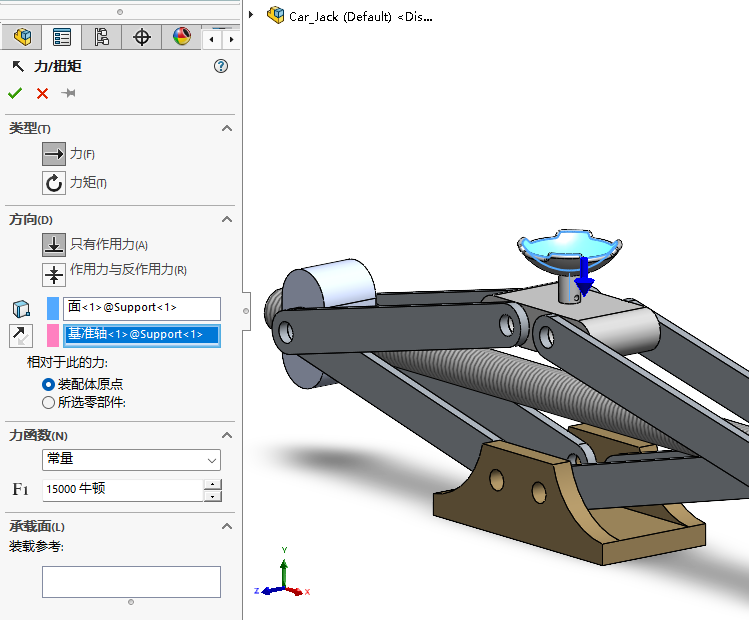Screen dimensions: 749x620
Task: Select the 力矩 torque type icon
Action: [x=53, y=183]
